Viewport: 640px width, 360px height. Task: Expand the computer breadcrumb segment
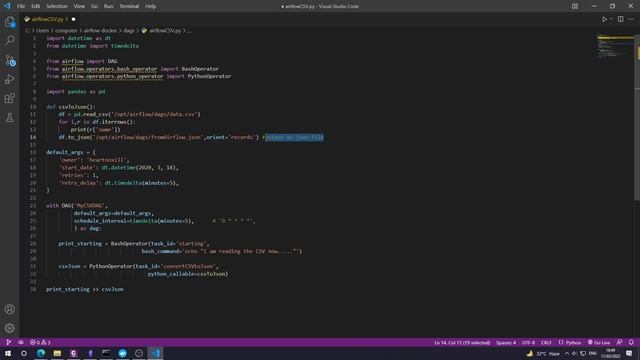tap(66, 31)
